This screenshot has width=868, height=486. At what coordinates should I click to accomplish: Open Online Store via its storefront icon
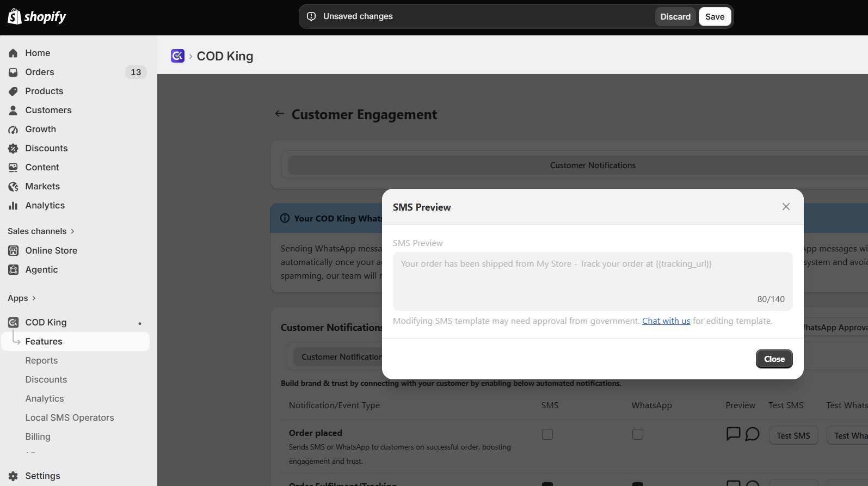(x=13, y=250)
